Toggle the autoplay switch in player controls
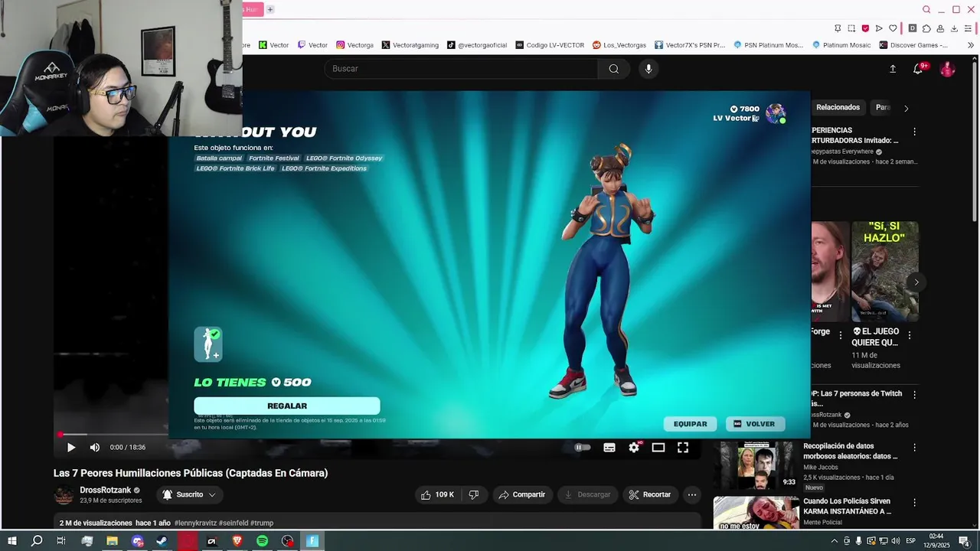 583,448
